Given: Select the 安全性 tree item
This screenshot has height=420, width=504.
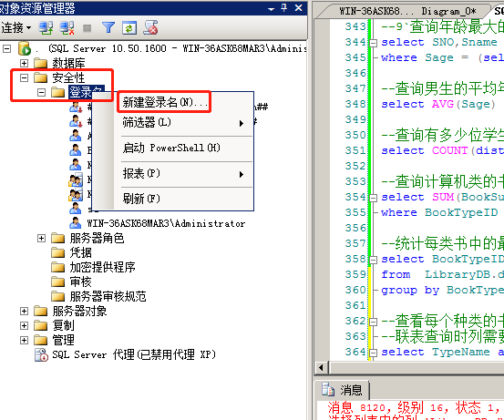Looking at the screenshot, I should tap(68, 77).
